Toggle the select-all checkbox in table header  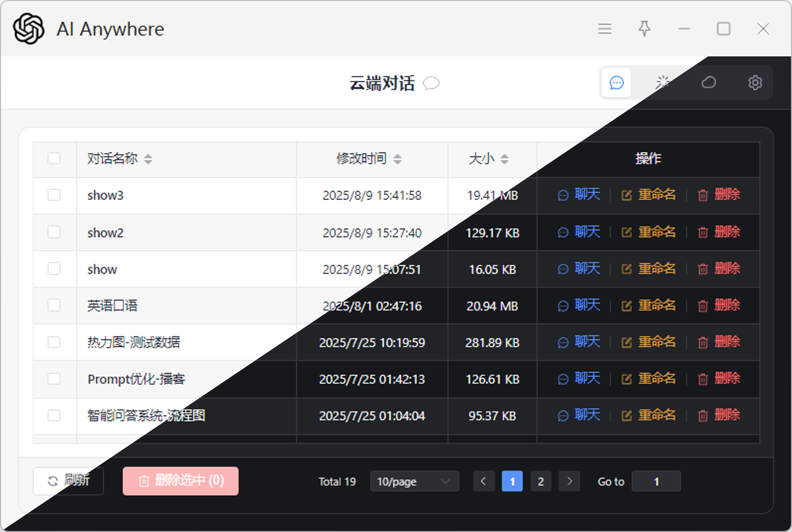click(54, 159)
